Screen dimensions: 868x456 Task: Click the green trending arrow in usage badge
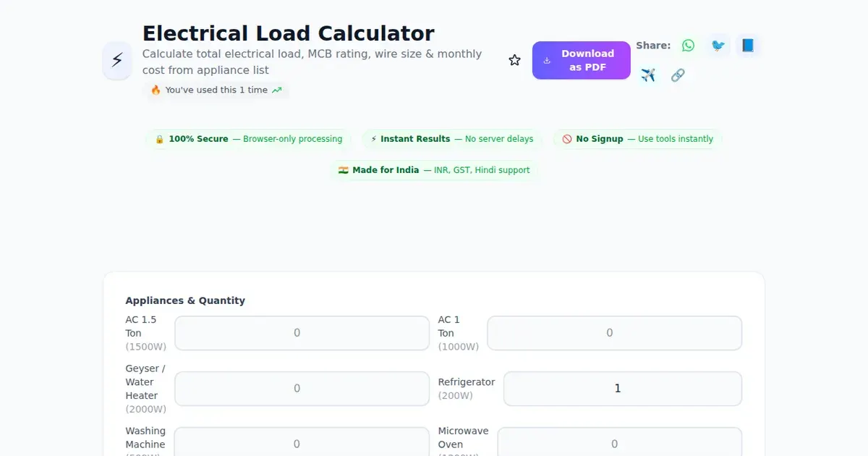coord(276,90)
